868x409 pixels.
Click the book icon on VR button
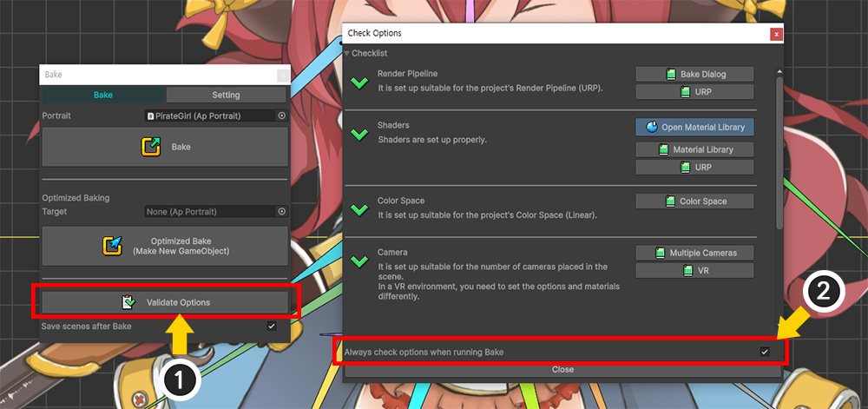[688, 271]
